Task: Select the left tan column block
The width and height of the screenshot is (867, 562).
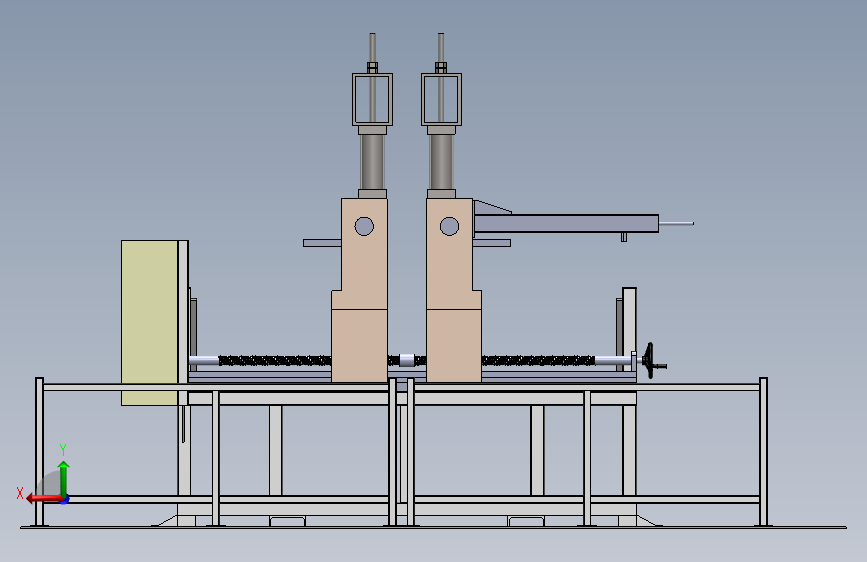Action: 360,290
